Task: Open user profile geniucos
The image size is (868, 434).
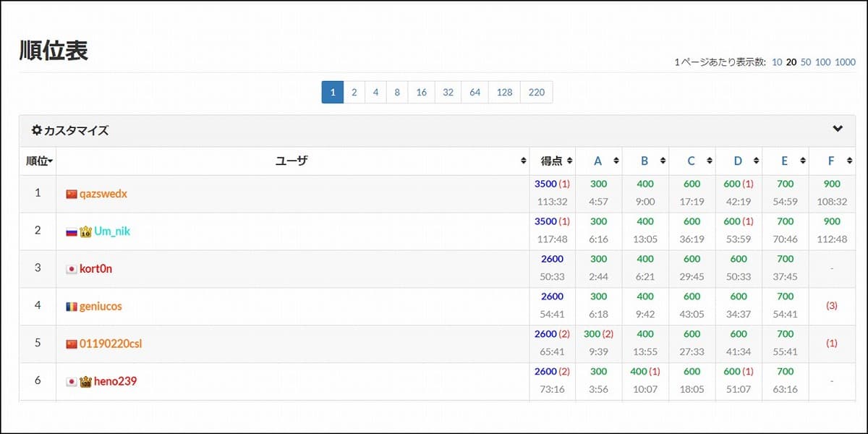Action: 101,307
